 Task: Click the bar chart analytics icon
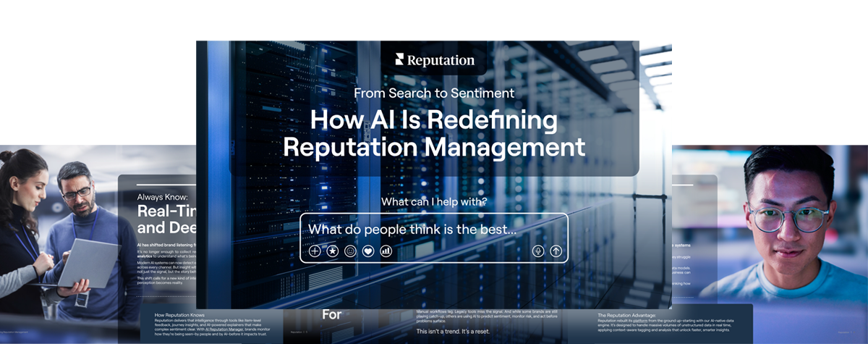(x=386, y=251)
